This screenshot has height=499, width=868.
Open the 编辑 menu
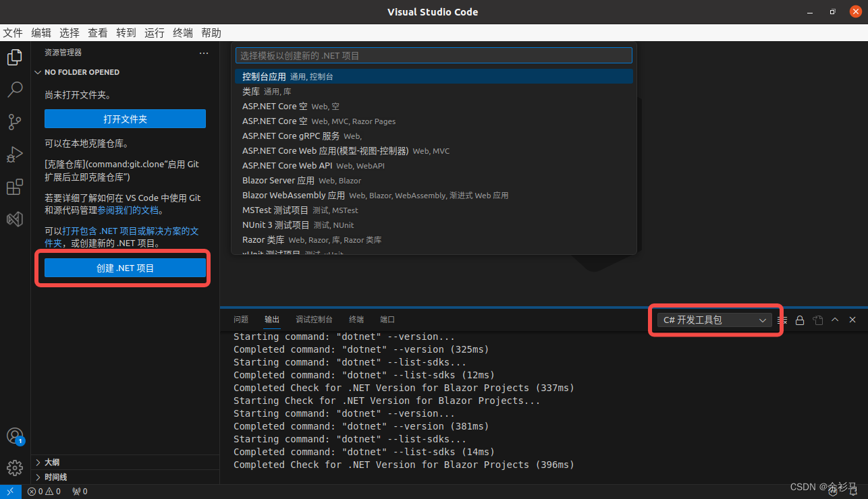(41, 32)
